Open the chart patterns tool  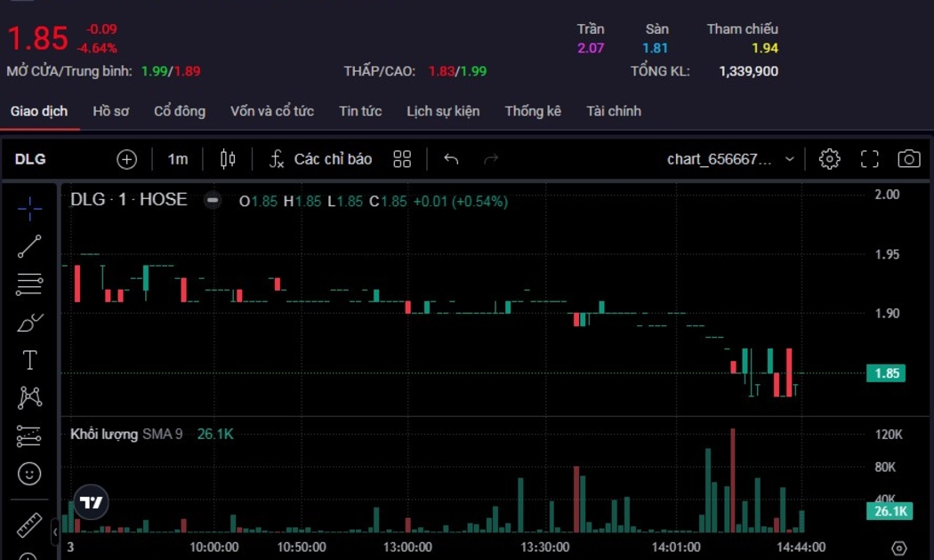coord(29,397)
